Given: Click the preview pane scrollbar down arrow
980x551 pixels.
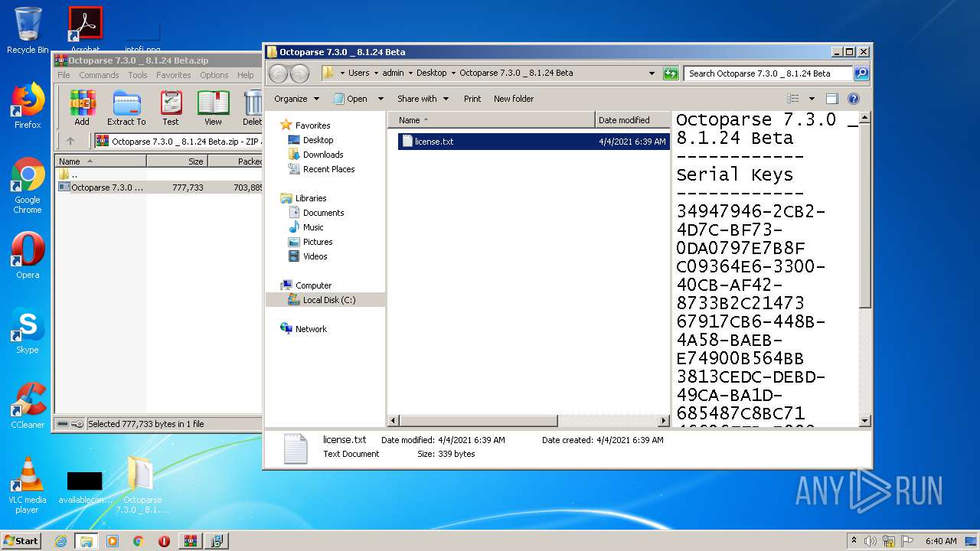Looking at the screenshot, I should 865,421.
